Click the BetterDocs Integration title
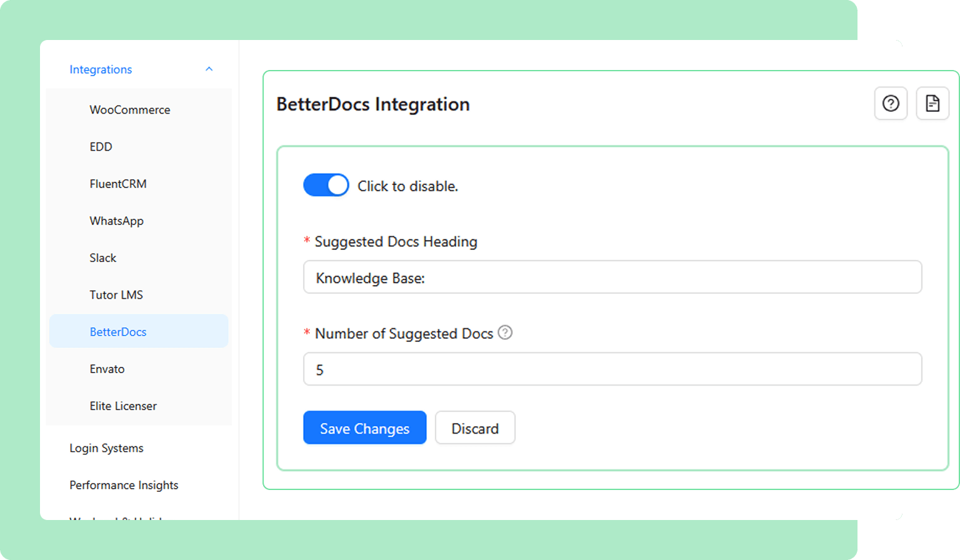 pos(373,104)
